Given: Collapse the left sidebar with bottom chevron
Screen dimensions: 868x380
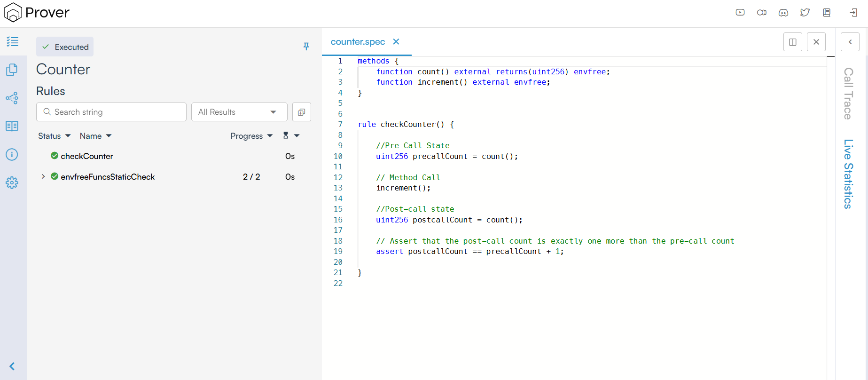Looking at the screenshot, I should (x=12, y=366).
